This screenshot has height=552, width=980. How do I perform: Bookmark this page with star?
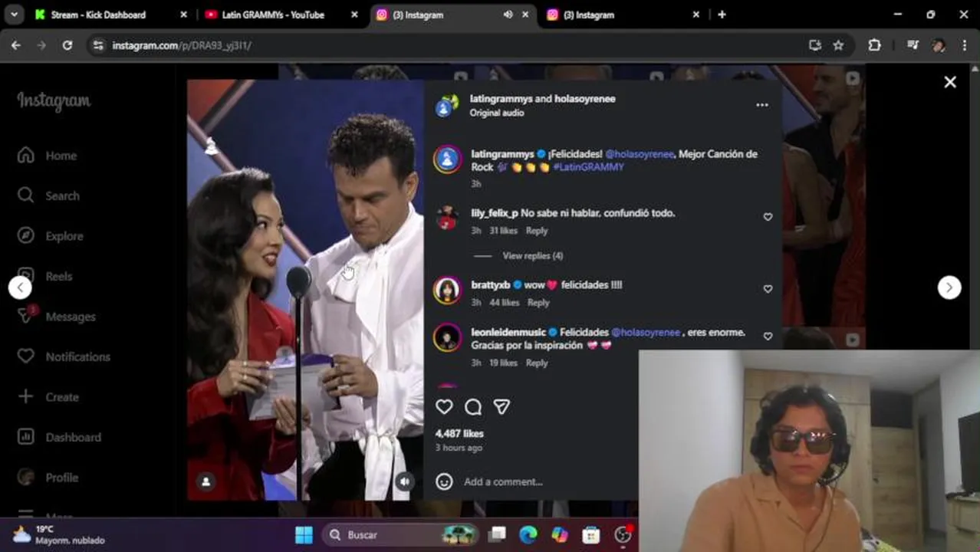[x=838, y=45]
